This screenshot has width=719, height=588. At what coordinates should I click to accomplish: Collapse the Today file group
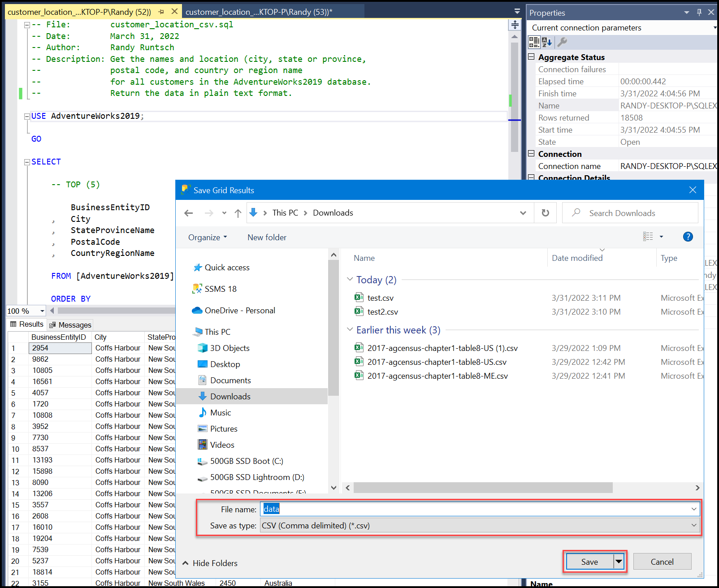(x=350, y=279)
